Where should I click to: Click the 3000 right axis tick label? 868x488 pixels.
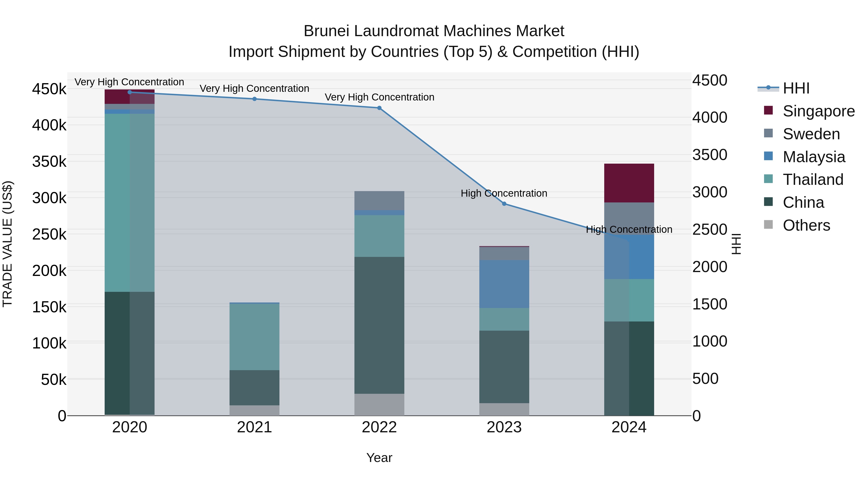point(710,192)
